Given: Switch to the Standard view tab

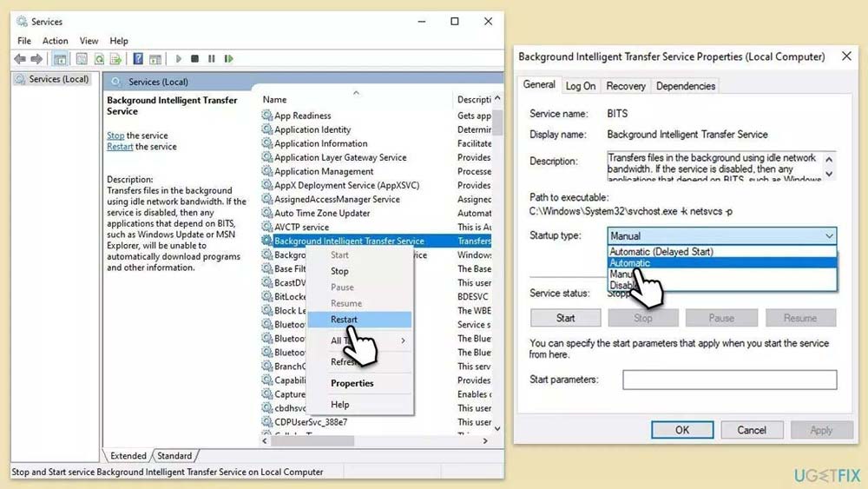Looking at the screenshot, I should point(174,456).
